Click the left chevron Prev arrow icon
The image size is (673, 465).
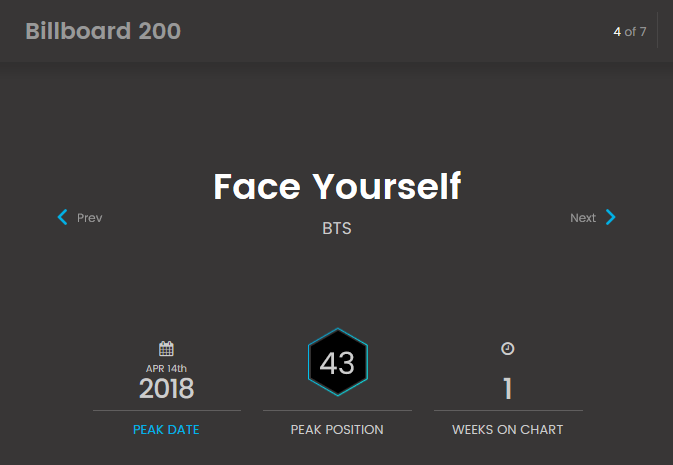63,217
